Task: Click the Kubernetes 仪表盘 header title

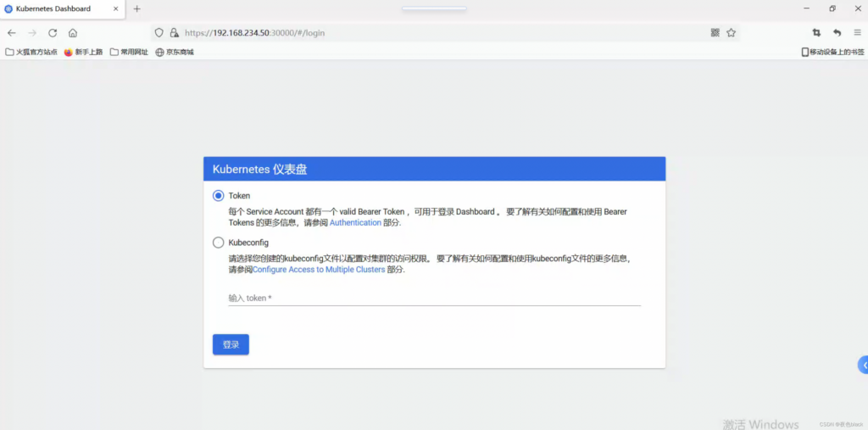Action: (259, 169)
